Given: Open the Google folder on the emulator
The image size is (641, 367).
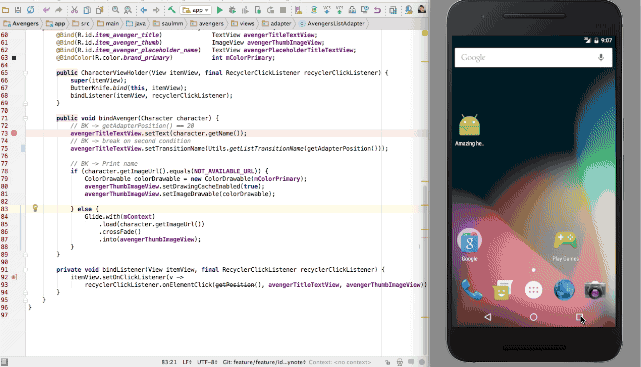Looking at the screenshot, I should 469,244.
